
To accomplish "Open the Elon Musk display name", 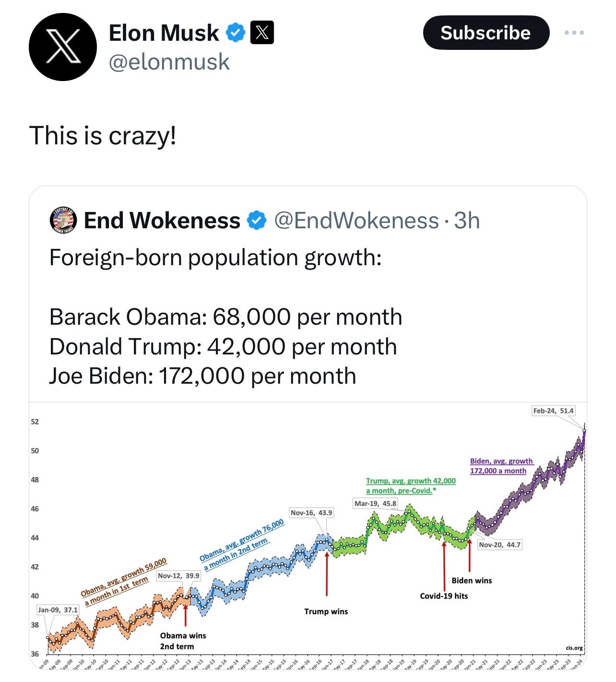I will tap(164, 33).
